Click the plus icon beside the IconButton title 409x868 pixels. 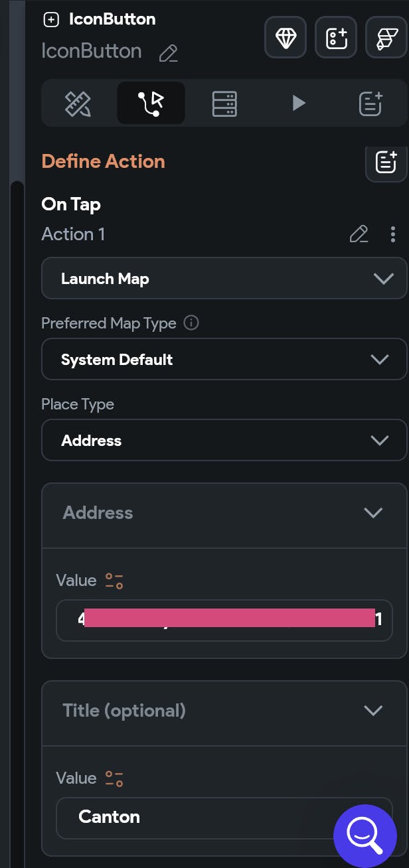click(x=51, y=19)
